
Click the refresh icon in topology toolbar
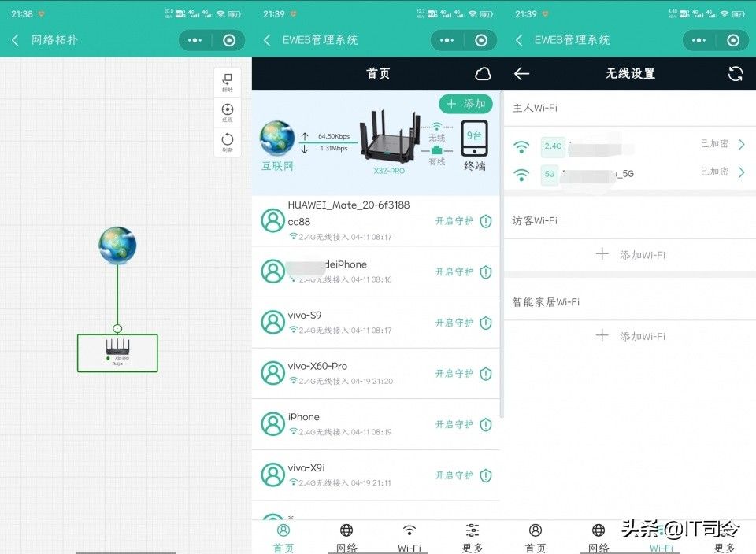(227, 142)
